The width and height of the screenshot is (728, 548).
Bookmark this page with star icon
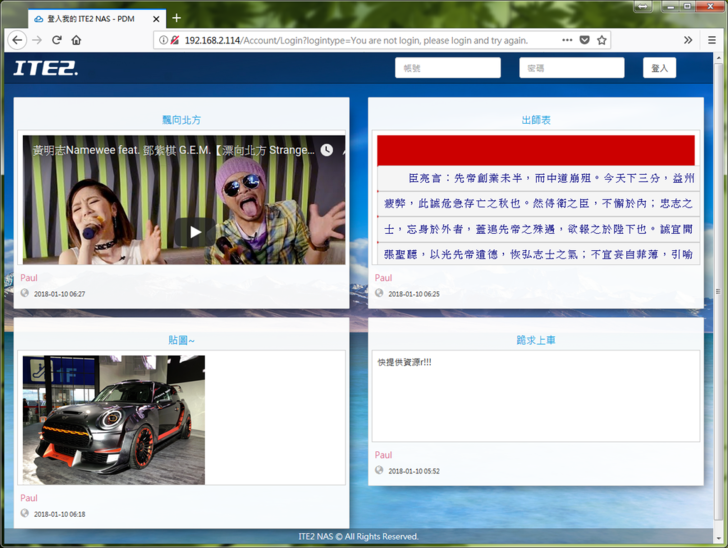coord(602,40)
